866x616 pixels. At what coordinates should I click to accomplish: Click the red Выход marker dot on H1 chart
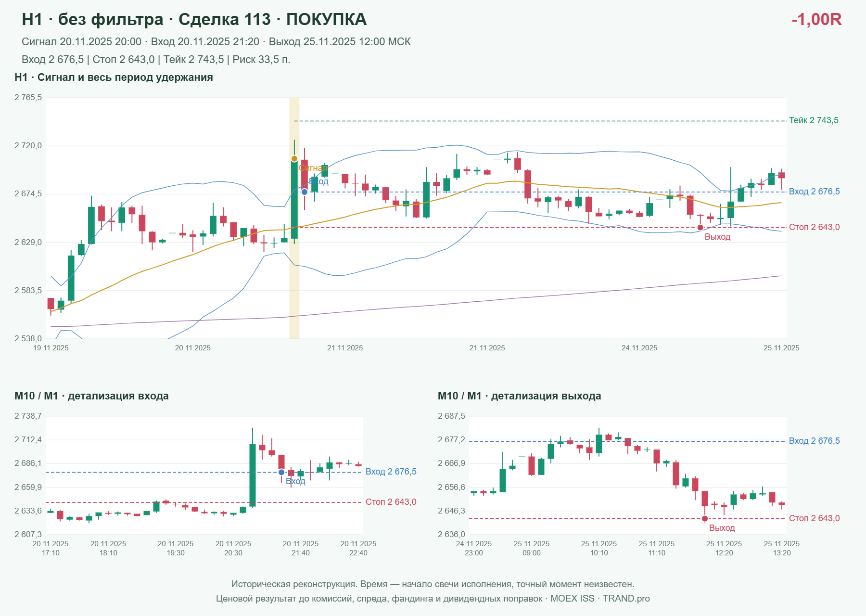pos(700,228)
